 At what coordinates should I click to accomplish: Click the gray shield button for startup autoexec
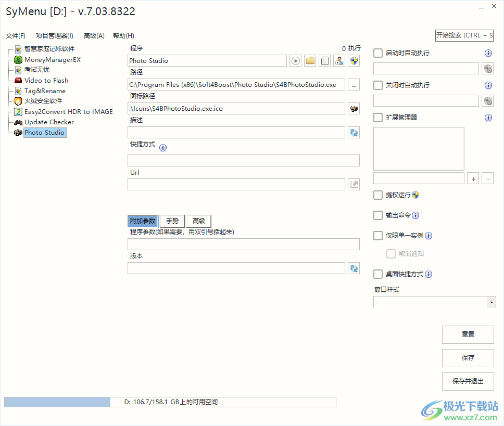point(488,69)
